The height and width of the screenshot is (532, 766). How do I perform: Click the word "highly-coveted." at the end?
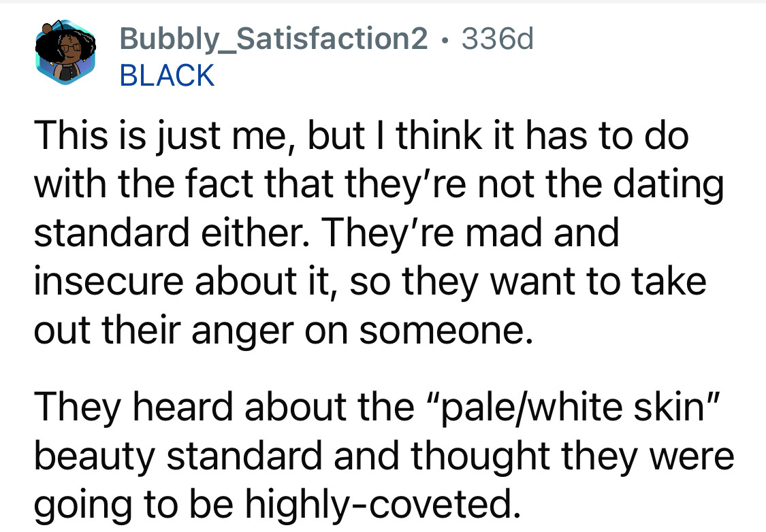pyautogui.click(x=383, y=505)
